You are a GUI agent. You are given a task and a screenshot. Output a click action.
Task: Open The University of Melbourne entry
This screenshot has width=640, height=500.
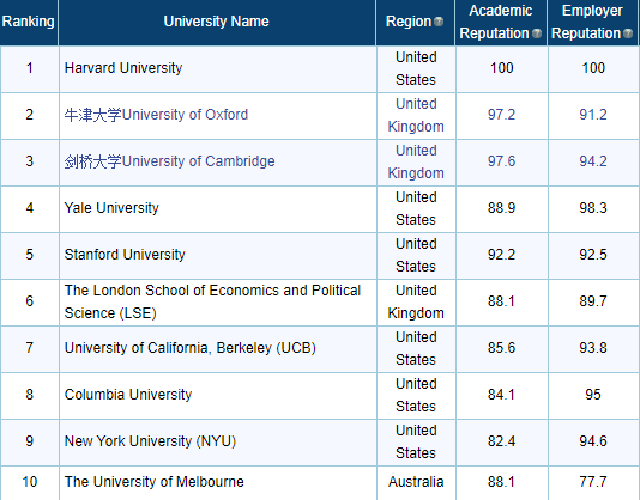tap(154, 482)
